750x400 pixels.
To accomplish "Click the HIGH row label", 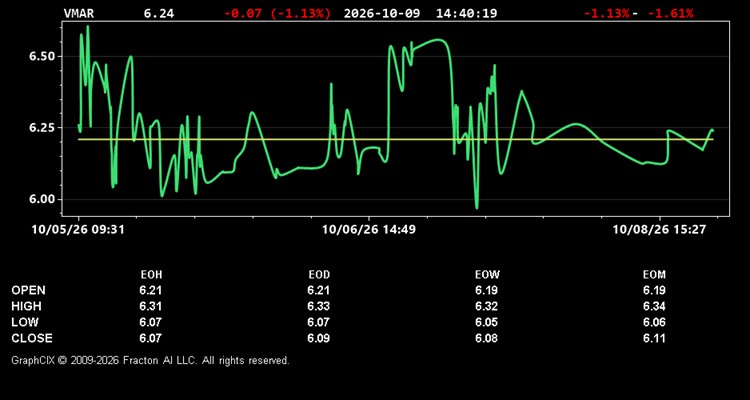I will [26, 306].
